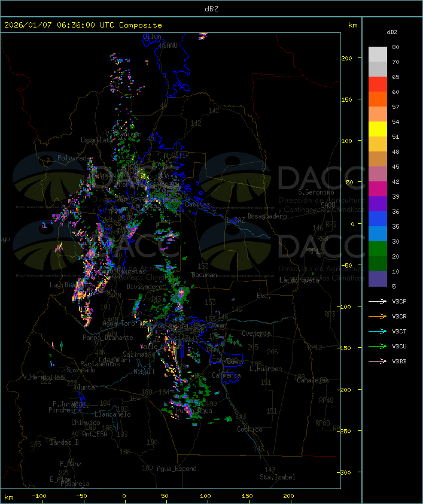Screen dimensions: 423x504
Task: Click the Sta.Isabel place label
Action: [278, 477]
